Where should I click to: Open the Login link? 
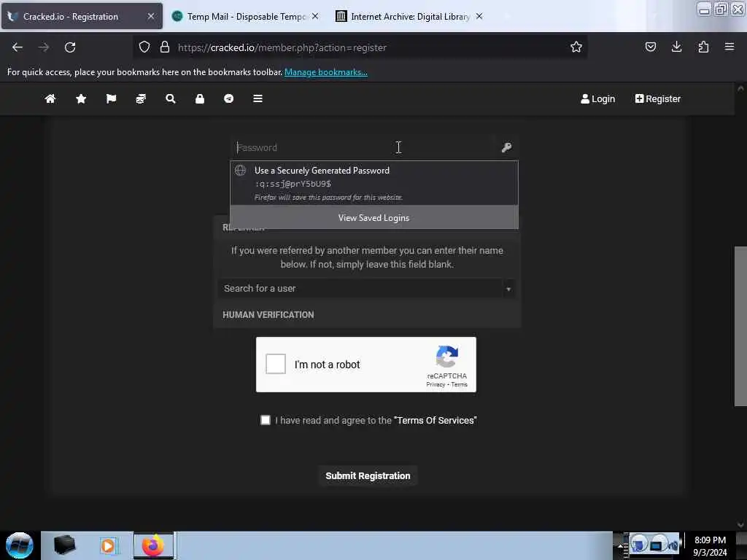click(598, 98)
